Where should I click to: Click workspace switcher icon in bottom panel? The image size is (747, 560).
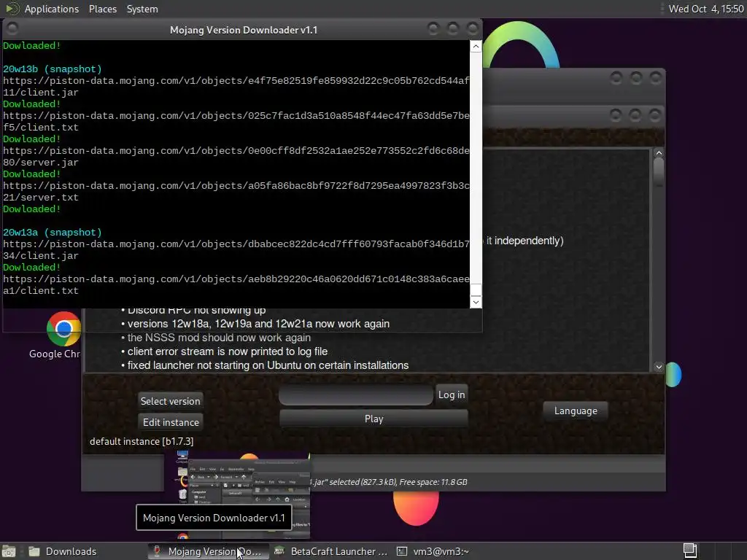[689, 551]
